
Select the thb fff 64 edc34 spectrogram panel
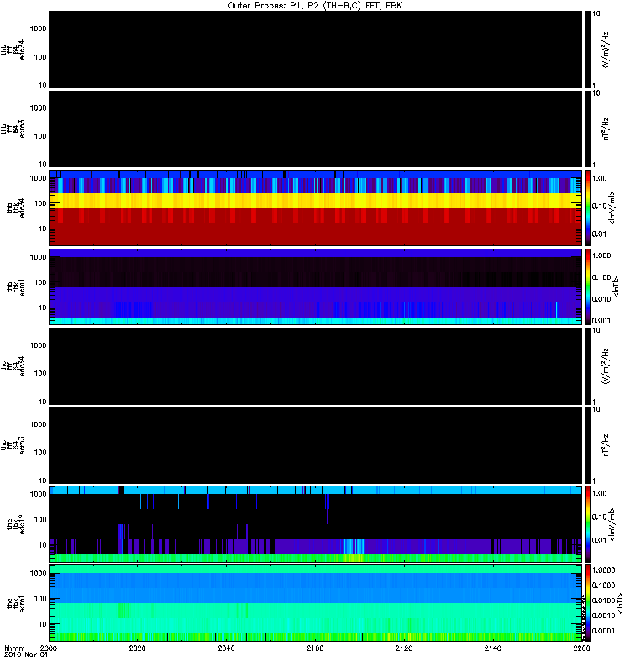pyautogui.click(x=315, y=50)
